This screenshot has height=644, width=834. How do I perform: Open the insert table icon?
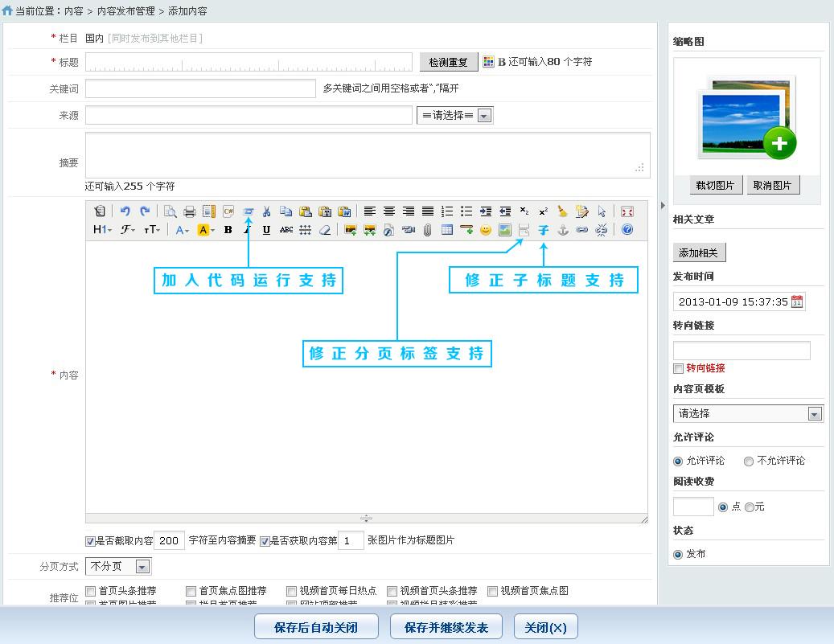coord(447,229)
